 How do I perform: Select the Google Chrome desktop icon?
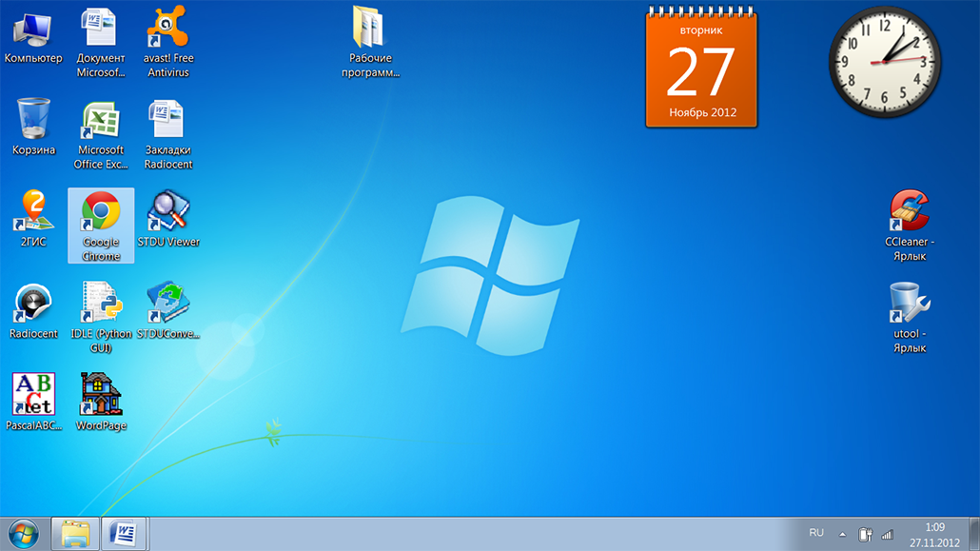[x=101, y=226]
